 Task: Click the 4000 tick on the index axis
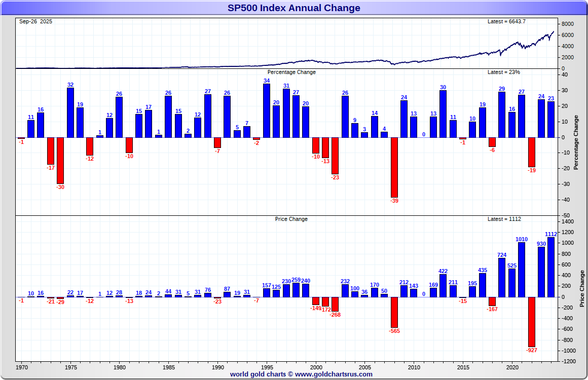coord(567,47)
